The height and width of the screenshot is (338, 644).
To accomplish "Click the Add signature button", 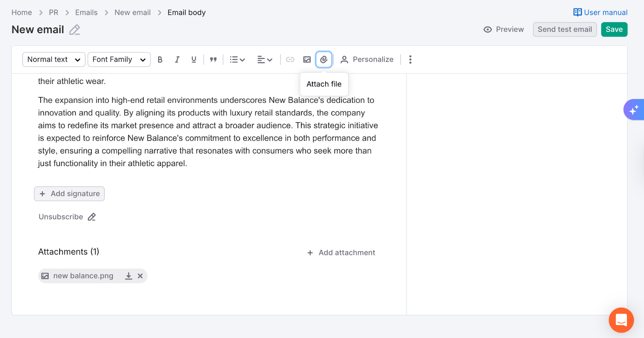I will (x=69, y=194).
